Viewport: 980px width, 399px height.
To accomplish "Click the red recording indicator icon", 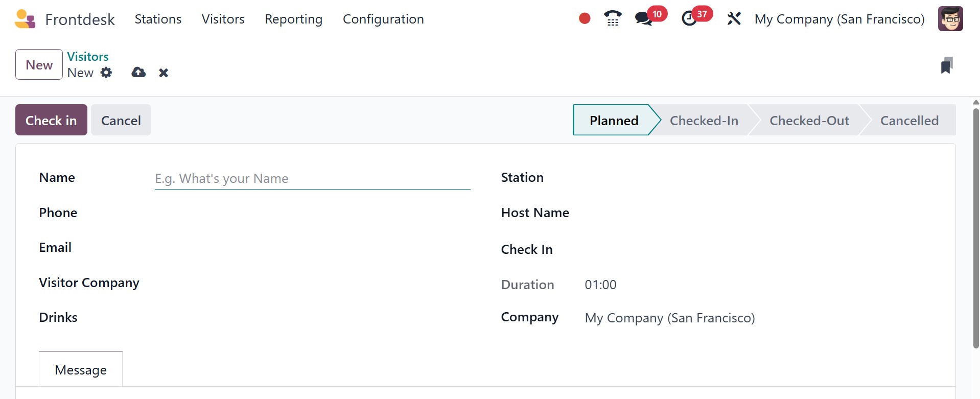I will 585,19.
